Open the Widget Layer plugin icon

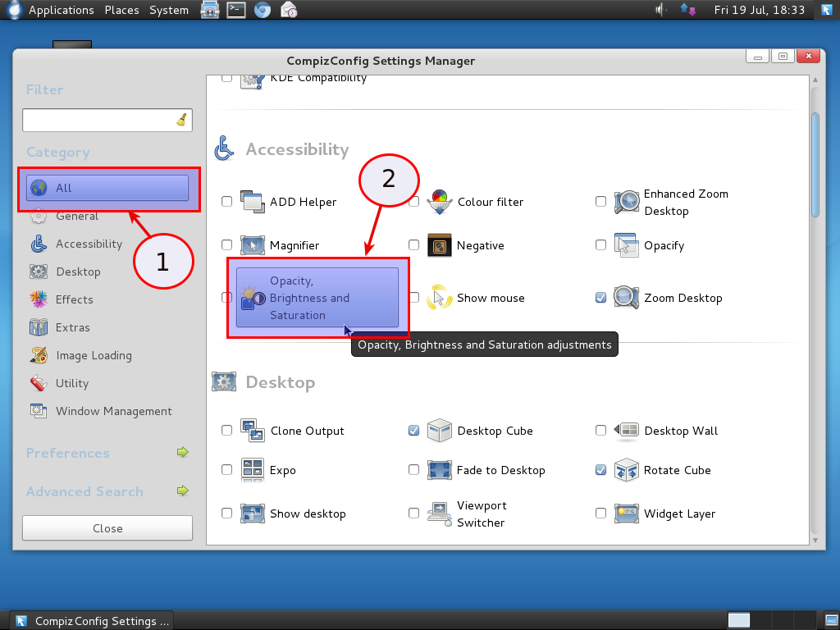[x=626, y=514]
